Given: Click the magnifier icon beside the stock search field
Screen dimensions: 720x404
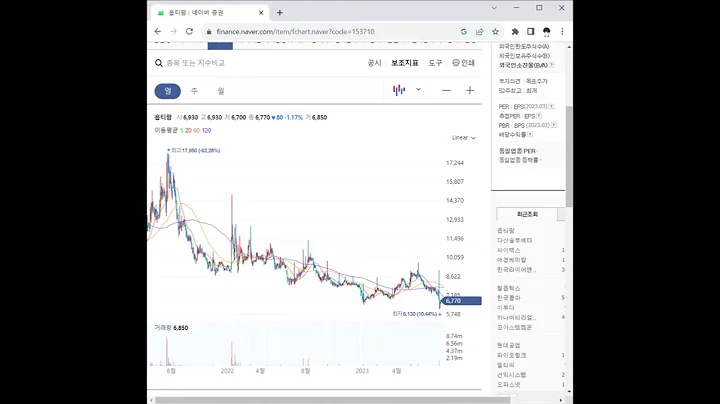Looking at the screenshot, I should [x=158, y=63].
